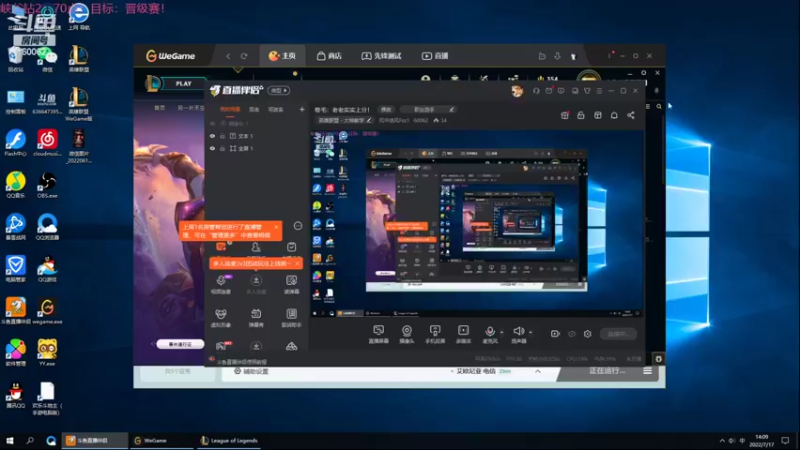Open the QQ音乐 desktop shortcut
Image resolution: width=800 pixels, height=450 pixels.
[x=16, y=185]
